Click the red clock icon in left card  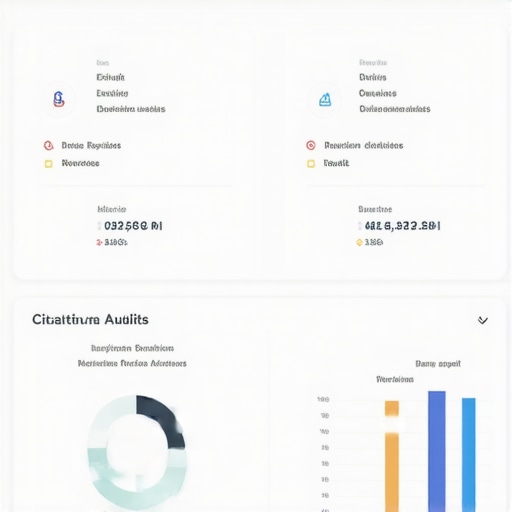pos(49,146)
